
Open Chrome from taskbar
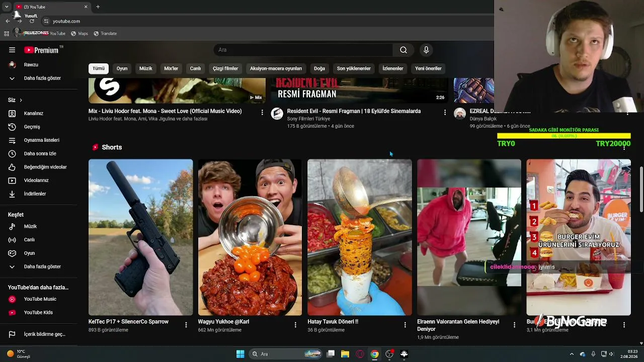tap(375, 354)
